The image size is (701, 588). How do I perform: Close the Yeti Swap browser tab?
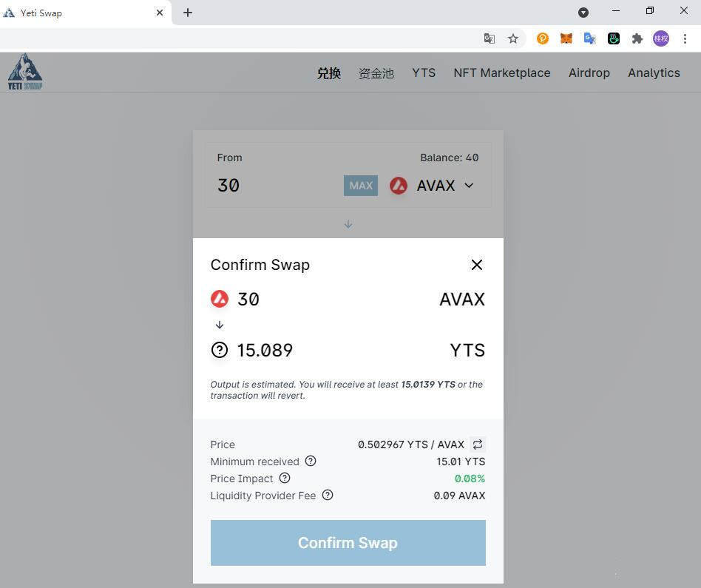[160, 13]
